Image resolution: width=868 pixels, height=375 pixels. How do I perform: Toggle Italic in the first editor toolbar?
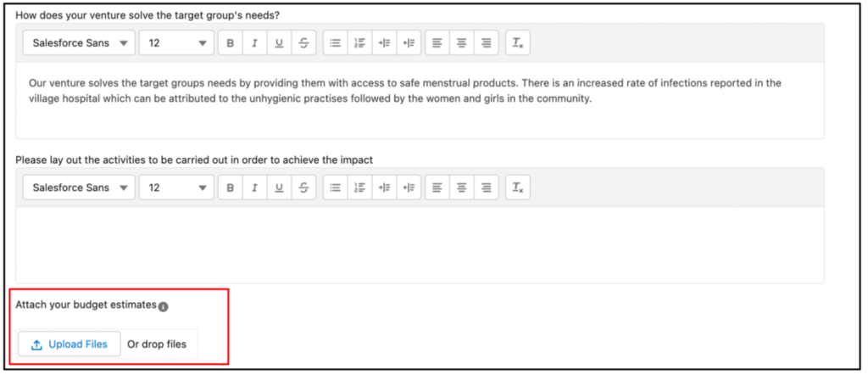(x=254, y=42)
